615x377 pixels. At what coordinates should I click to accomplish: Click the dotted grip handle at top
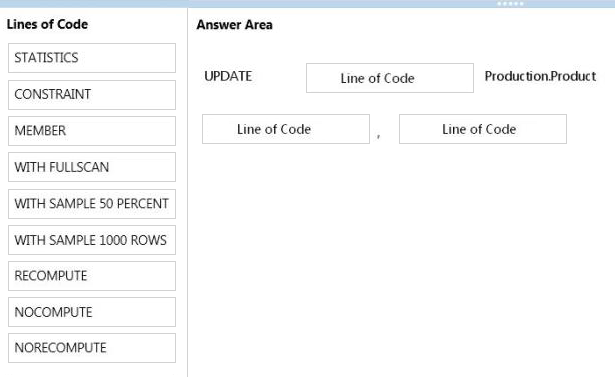coord(510,4)
